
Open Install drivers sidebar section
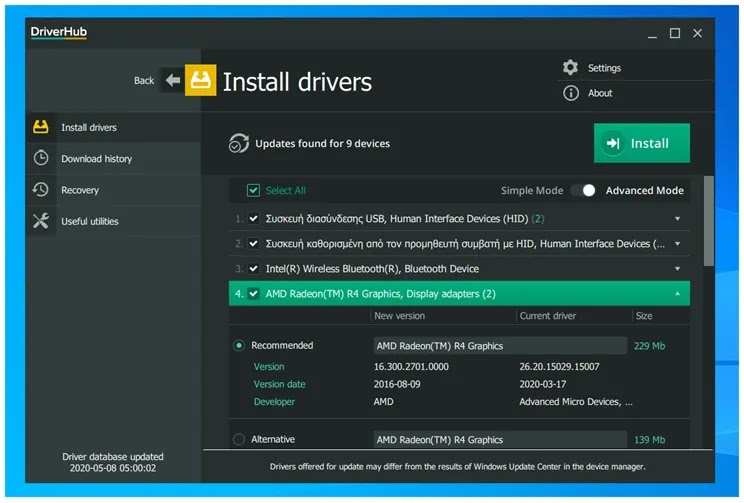click(113, 127)
